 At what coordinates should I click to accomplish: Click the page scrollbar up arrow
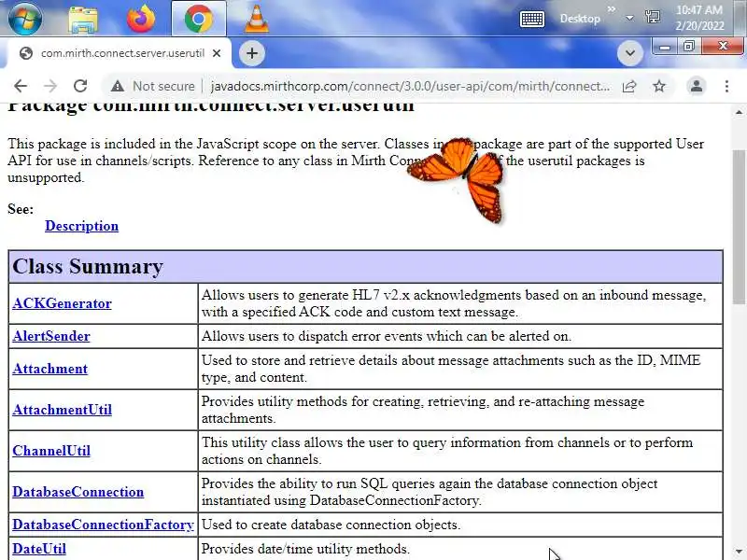click(739, 112)
